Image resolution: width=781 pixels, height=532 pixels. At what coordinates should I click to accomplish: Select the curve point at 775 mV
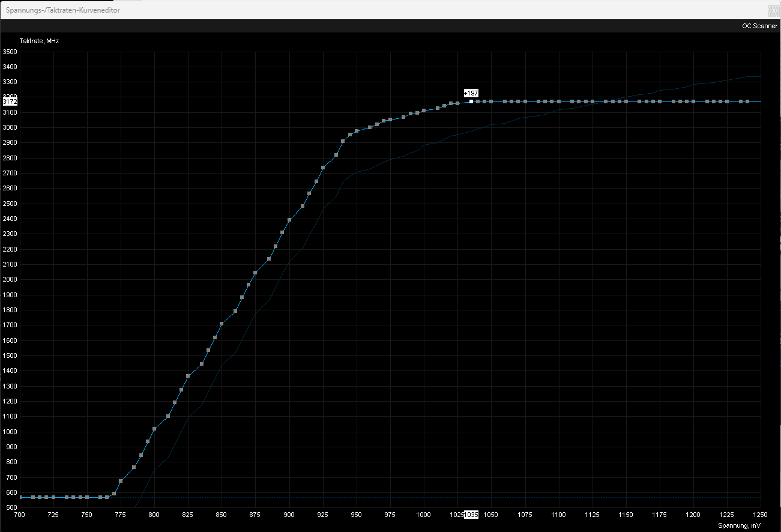[121, 481]
